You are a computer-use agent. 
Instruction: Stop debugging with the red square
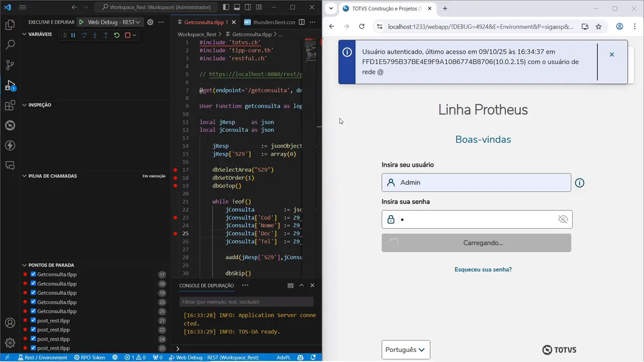pyautogui.click(x=127, y=35)
